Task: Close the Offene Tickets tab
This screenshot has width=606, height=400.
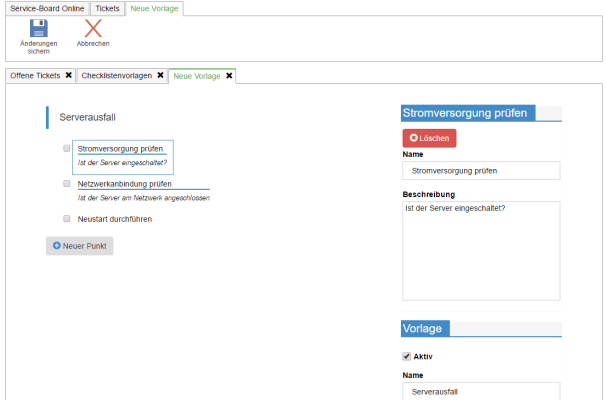Action: [68, 75]
